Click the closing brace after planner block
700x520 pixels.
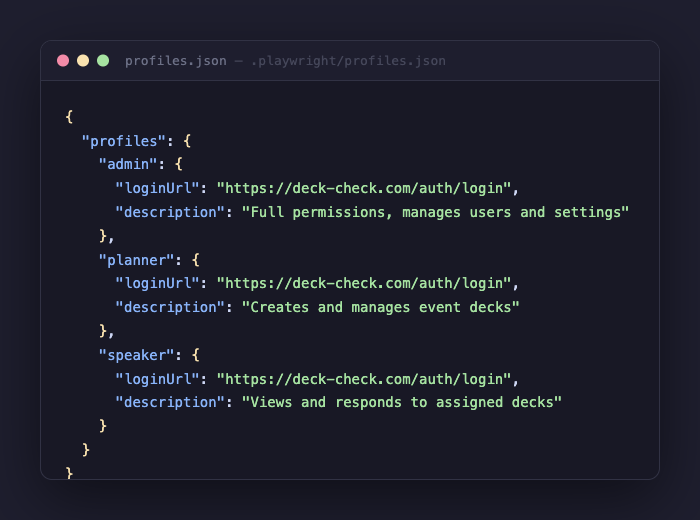(103, 331)
